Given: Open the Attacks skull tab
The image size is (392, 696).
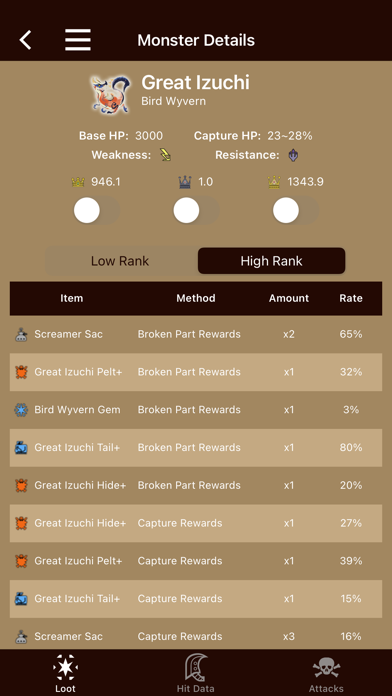Looking at the screenshot, I should [x=326, y=673].
